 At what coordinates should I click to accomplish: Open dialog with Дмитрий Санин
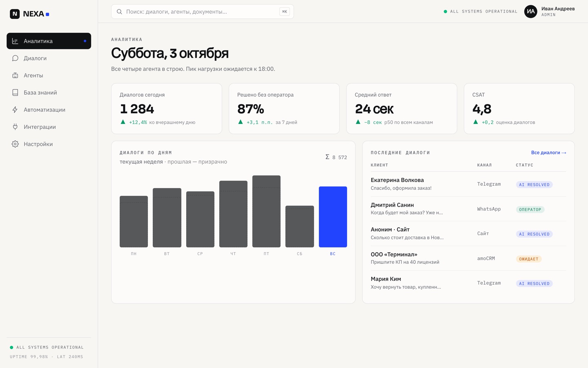[468, 209]
